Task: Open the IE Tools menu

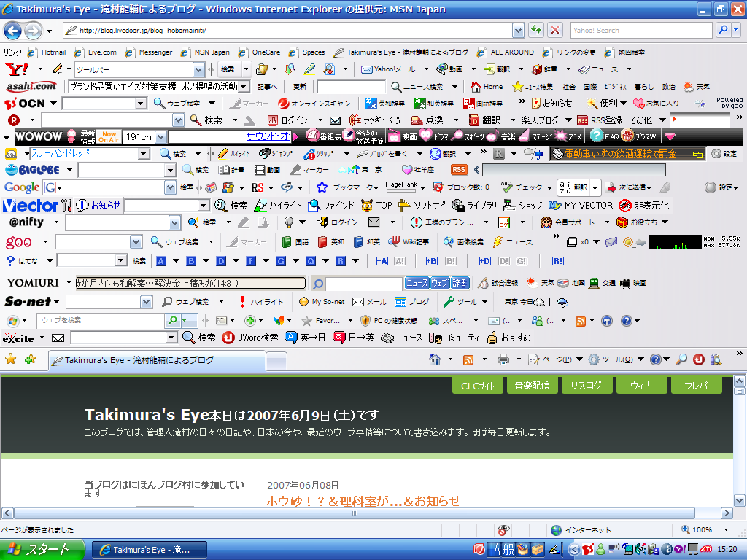Action: tap(616, 359)
